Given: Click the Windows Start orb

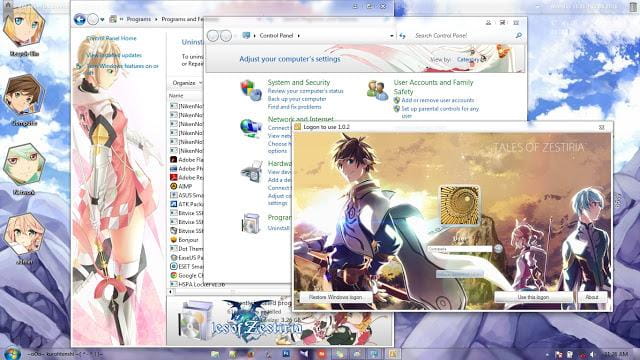Looking at the screenshot, I should [x=12, y=353].
